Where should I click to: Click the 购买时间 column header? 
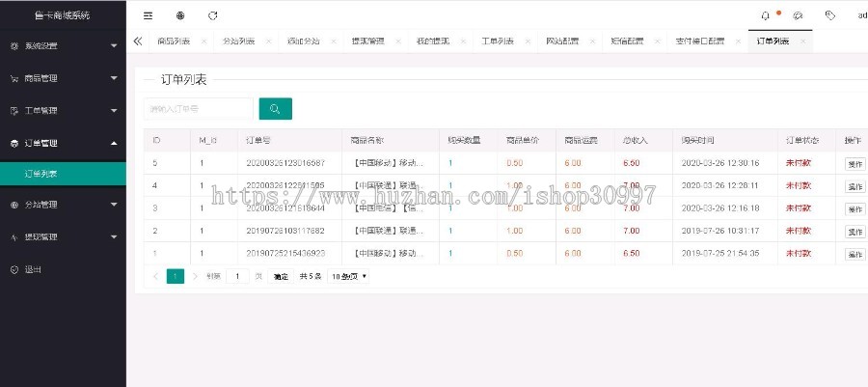tap(697, 141)
